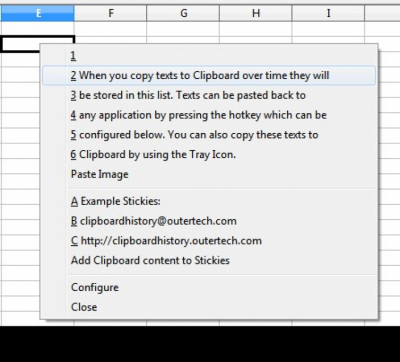The width and height of the screenshot is (400, 362).
Task: Select clipboard entry numbered 1
Action: click(209, 56)
